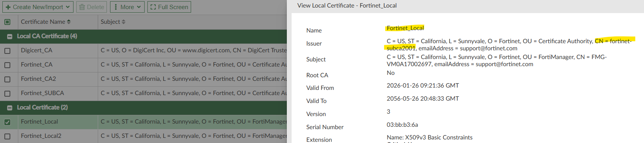Screen dimensions: 644x143
Task: Uncheck the Fortinet_Local row checkbox
Action: click(x=7, y=122)
